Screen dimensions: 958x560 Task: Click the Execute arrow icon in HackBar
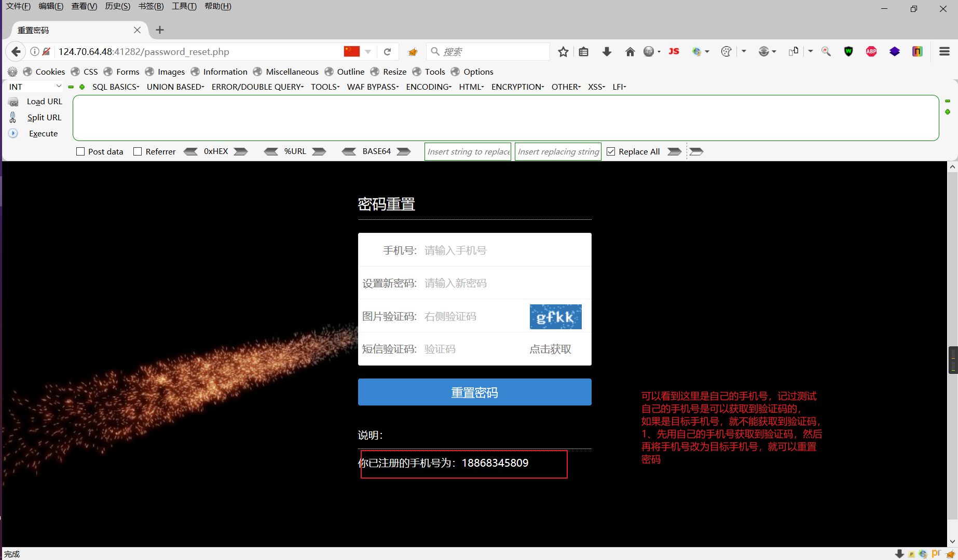click(x=12, y=133)
